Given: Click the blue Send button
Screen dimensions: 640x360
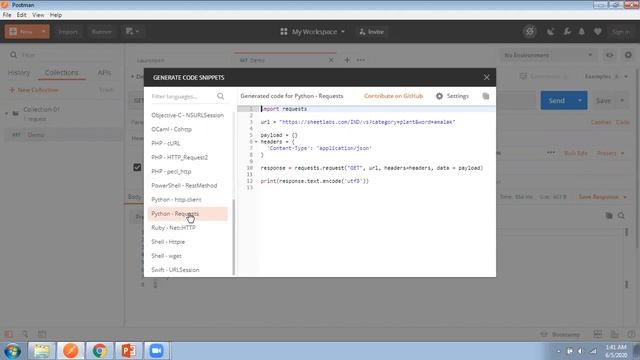Looking at the screenshot, I should 556,100.
